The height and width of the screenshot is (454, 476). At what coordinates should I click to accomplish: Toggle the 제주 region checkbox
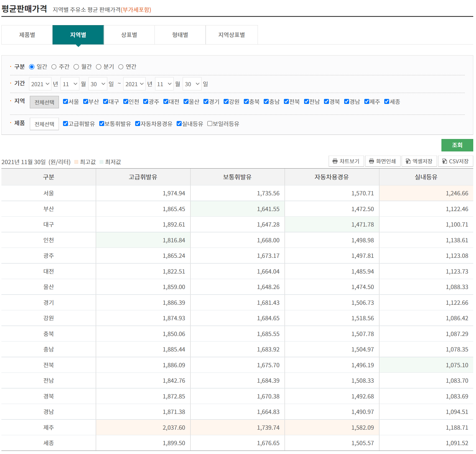367,101
